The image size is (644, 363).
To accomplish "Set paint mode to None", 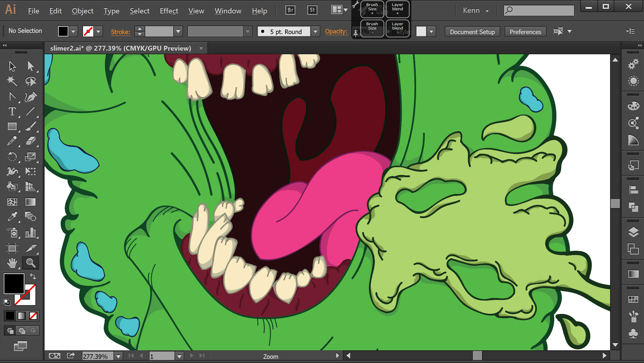I will 33,316.
